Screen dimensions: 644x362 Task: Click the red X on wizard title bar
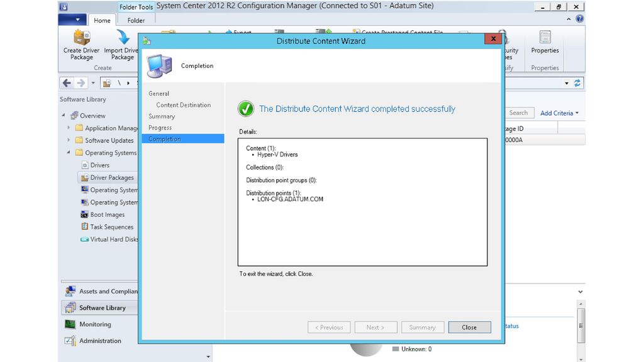[493, 38]
